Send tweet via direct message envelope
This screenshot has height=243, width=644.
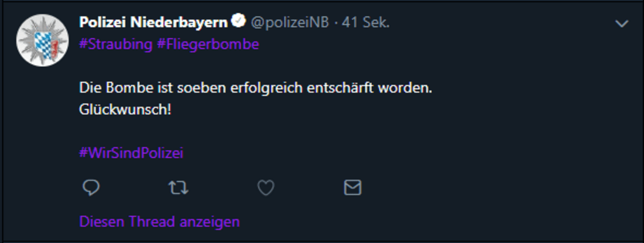coord(352,187)
